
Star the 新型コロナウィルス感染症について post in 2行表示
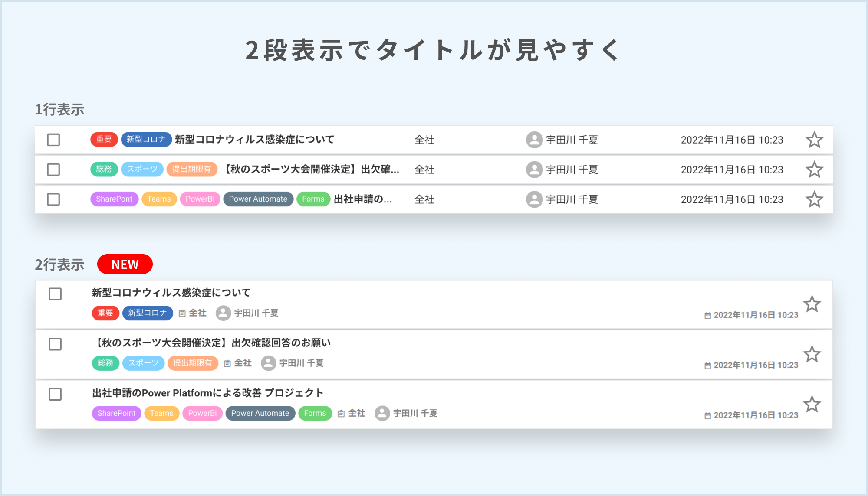(812, 304)
